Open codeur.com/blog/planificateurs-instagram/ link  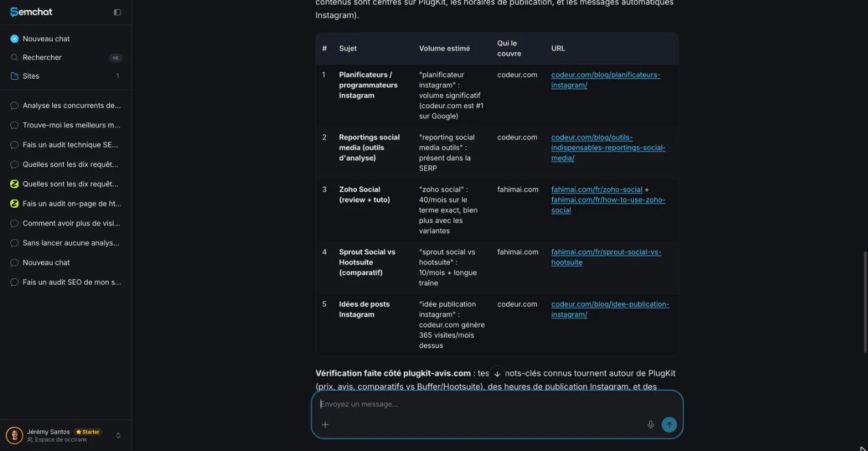(x=606, y=80)
